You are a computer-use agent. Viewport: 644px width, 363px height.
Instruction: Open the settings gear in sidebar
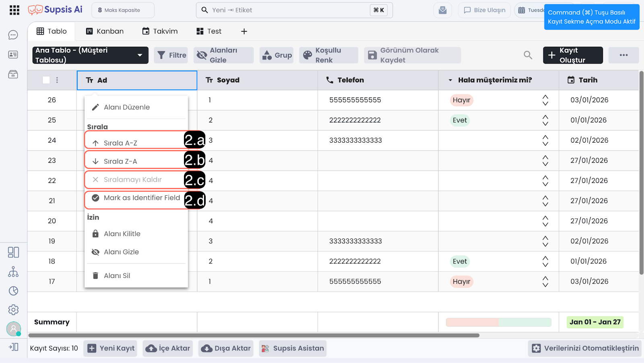coord(13,309)
